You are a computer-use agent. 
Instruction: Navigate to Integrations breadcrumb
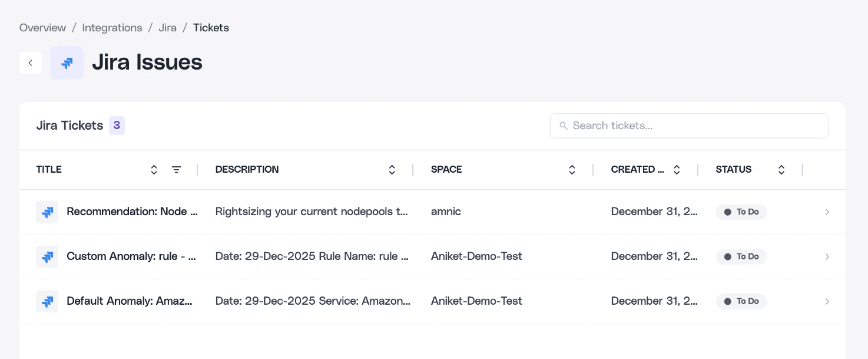point(112,28)
